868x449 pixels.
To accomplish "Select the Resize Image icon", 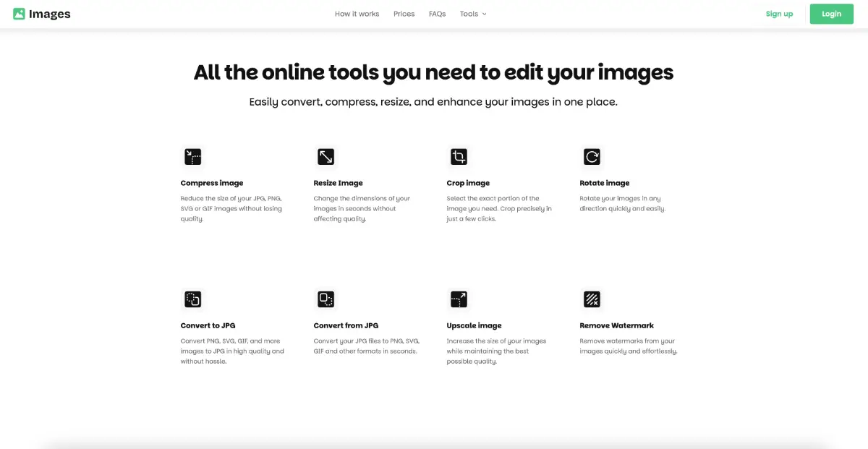I will pos(325,157).
